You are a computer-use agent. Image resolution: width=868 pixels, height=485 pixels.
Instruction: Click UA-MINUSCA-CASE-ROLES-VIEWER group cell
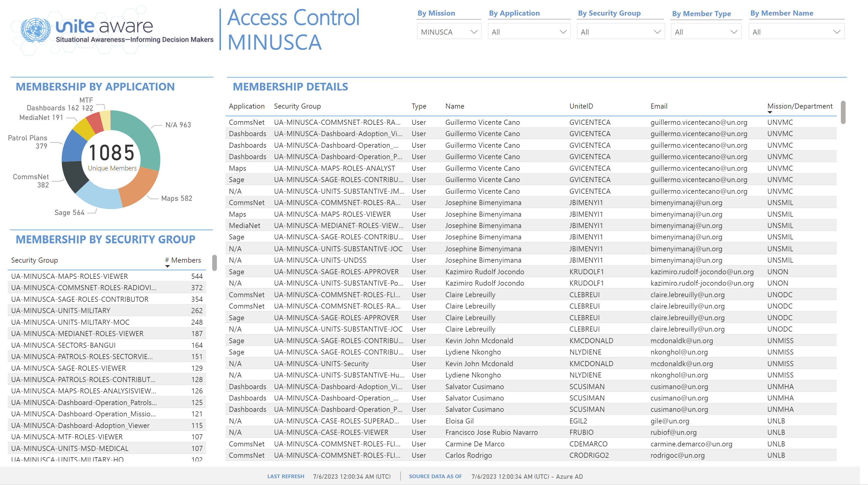pyautogui.click(x=331, y=433)
